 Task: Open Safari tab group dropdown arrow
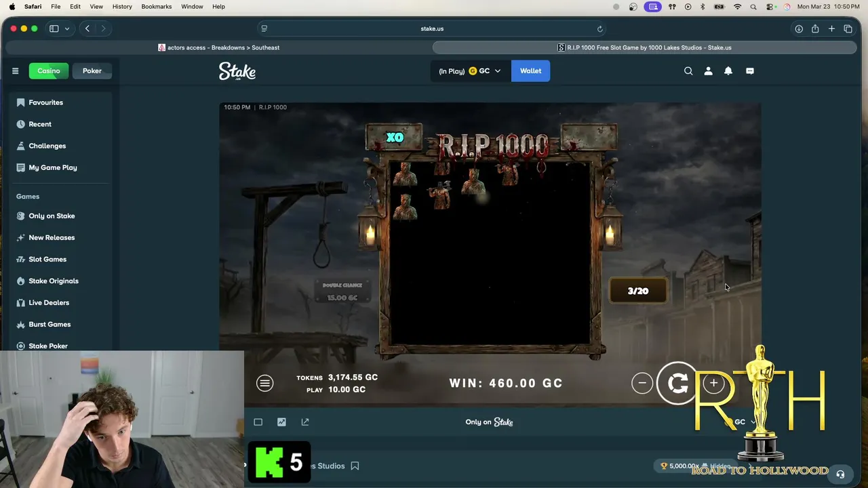point(66,28)
